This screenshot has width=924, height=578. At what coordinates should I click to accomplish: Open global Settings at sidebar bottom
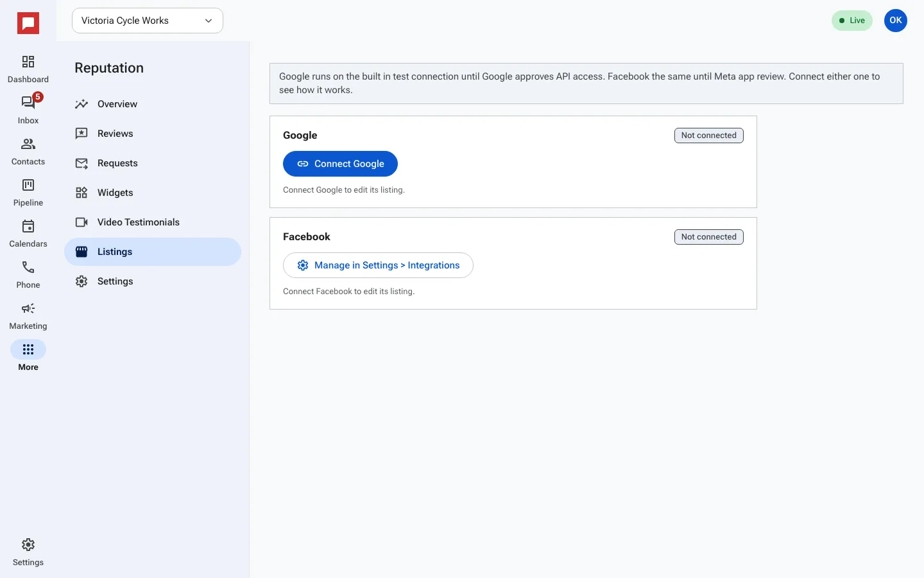pyautogui.click(x=28, y=552)
